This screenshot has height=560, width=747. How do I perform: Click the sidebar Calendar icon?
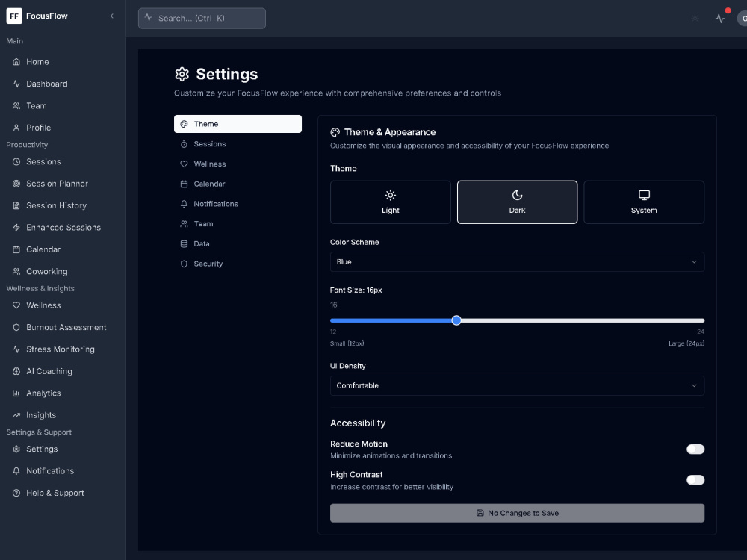(16, 249)
